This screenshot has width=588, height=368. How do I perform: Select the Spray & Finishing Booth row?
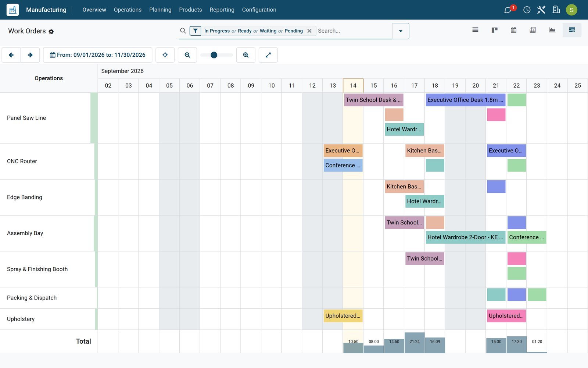click(49, 269)
